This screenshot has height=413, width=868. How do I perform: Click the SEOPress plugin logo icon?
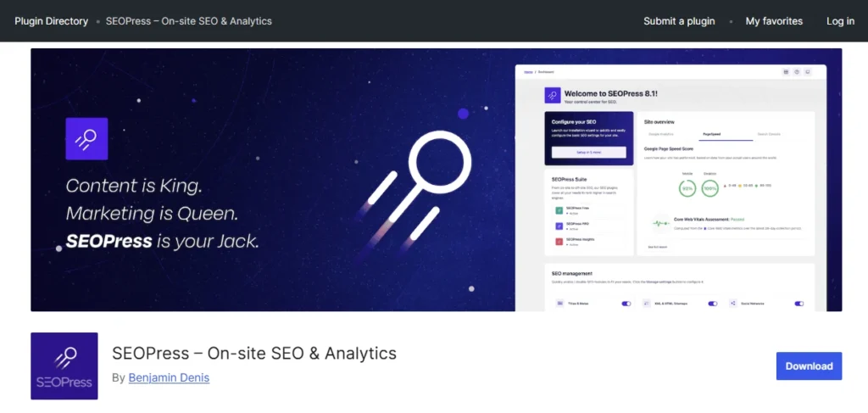click(64, 366)
